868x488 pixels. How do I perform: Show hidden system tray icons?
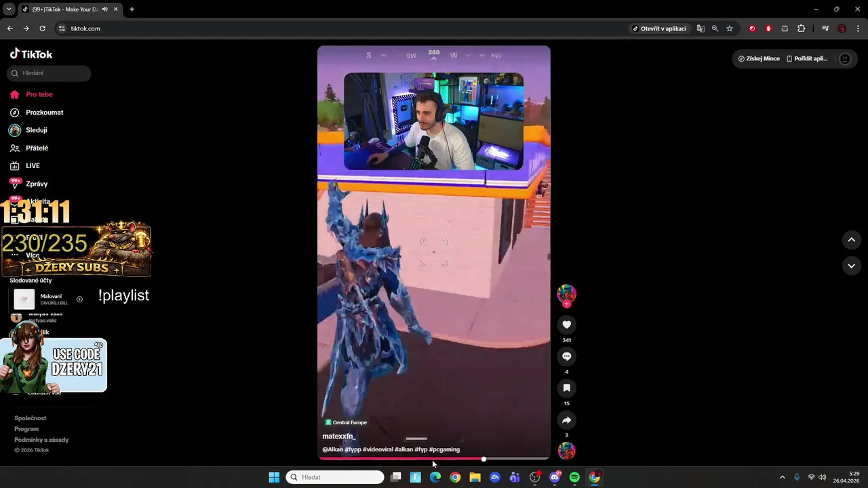click(x=782, y=477)
